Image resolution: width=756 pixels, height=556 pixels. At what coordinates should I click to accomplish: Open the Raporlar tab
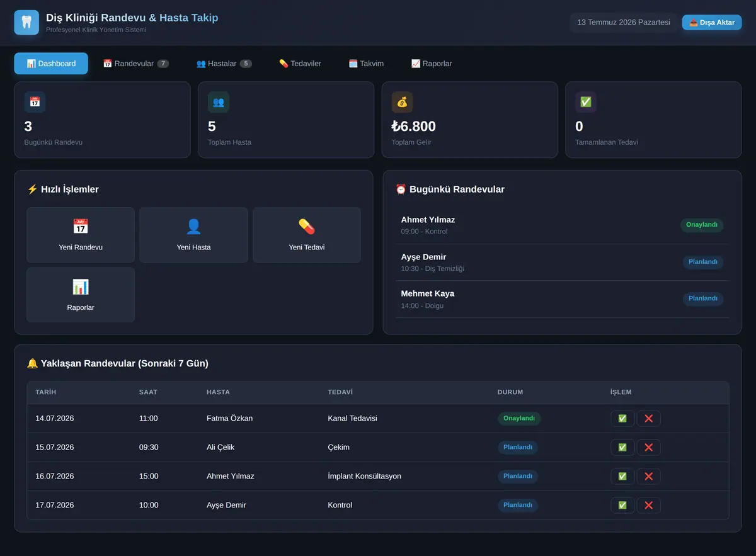tap(432, 64)
